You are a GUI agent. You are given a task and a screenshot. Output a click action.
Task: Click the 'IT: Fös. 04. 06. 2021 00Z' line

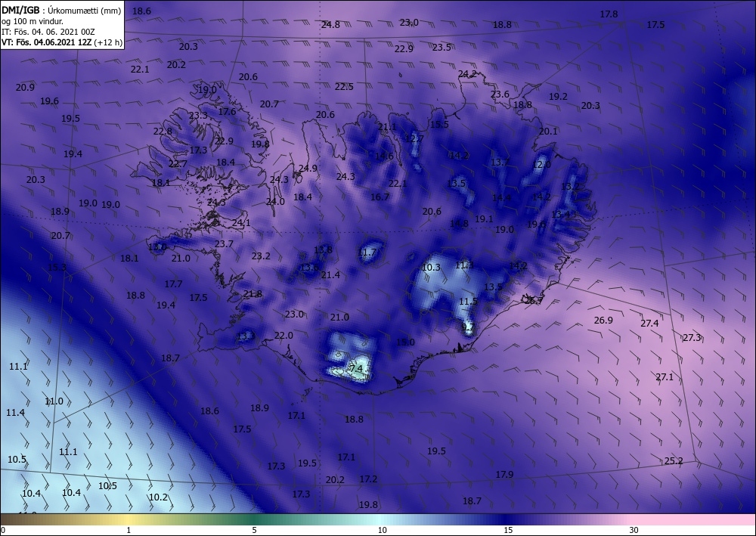48,32
